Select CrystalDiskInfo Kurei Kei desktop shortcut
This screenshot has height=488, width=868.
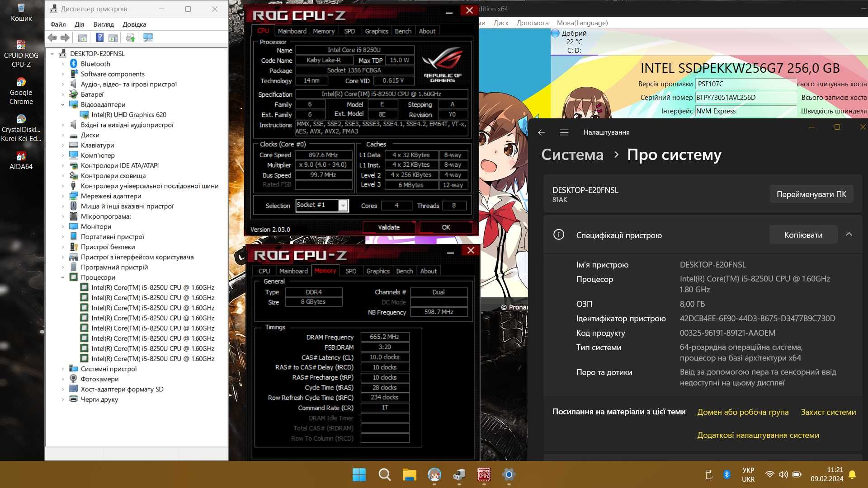[x=21, y=128]
